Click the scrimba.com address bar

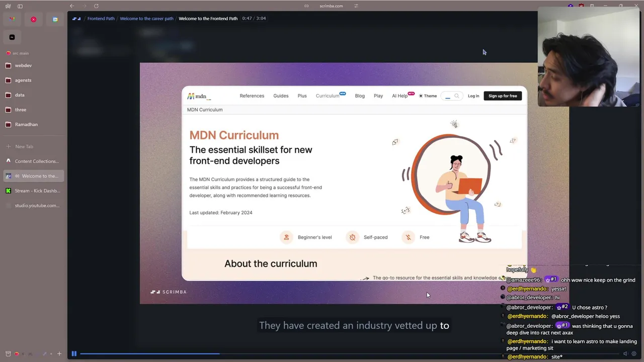point(331,6)
